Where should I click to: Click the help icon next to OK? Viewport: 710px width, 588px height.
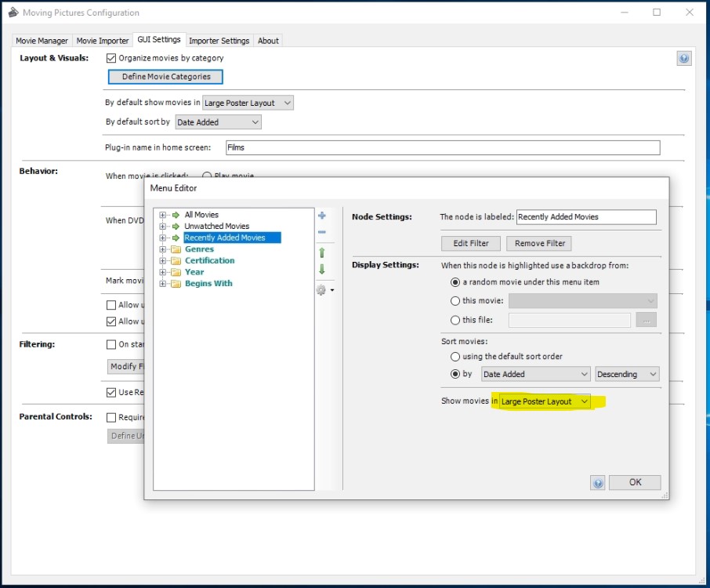598,483
